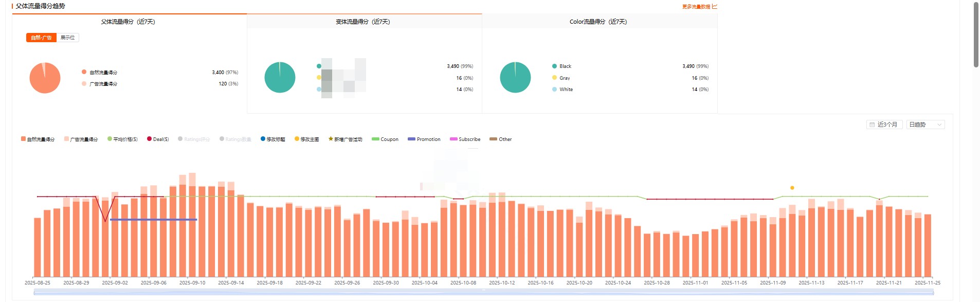This screenshot has width=980, height=302.
Task: Toggle 平均价格($) green legend dot
Action: tap(110, 139)
